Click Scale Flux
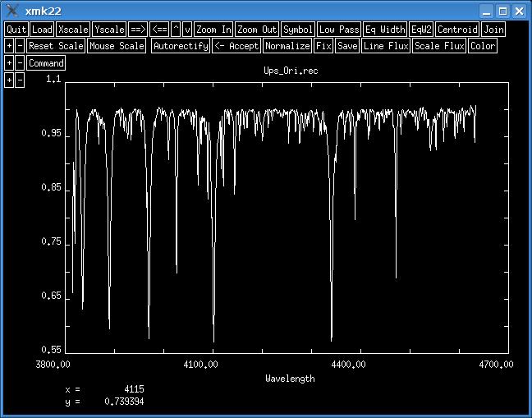The width and height of the screenshot is (532, 418). tap(439, 46)
